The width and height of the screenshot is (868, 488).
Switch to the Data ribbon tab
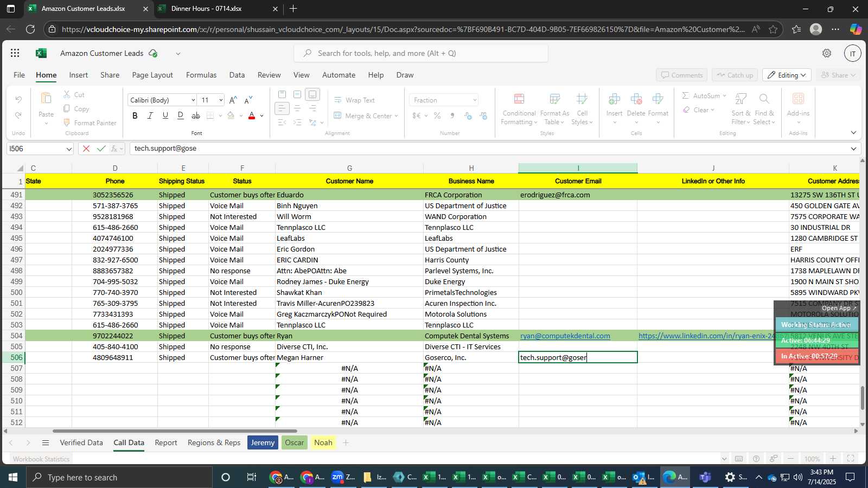237,75
